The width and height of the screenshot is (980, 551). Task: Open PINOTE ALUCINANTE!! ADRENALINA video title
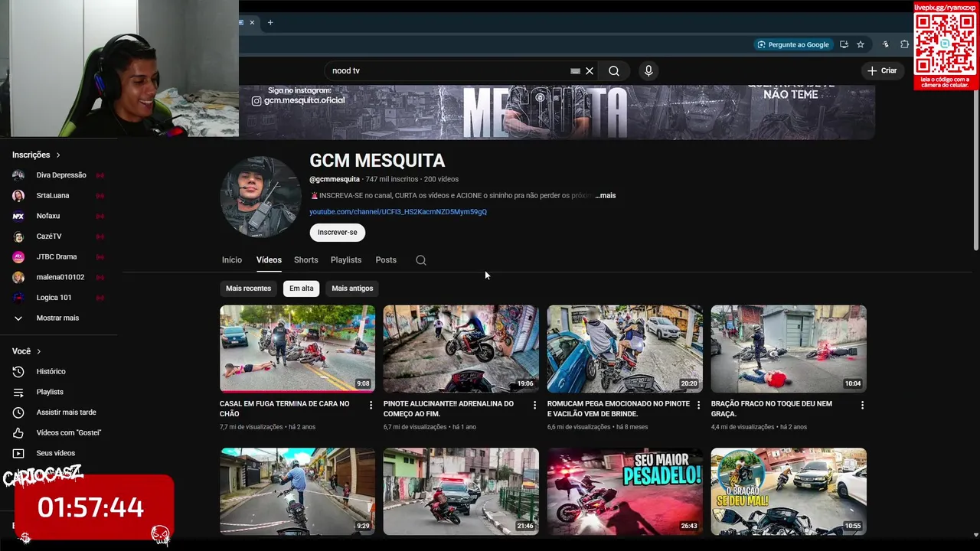[449, 409]
